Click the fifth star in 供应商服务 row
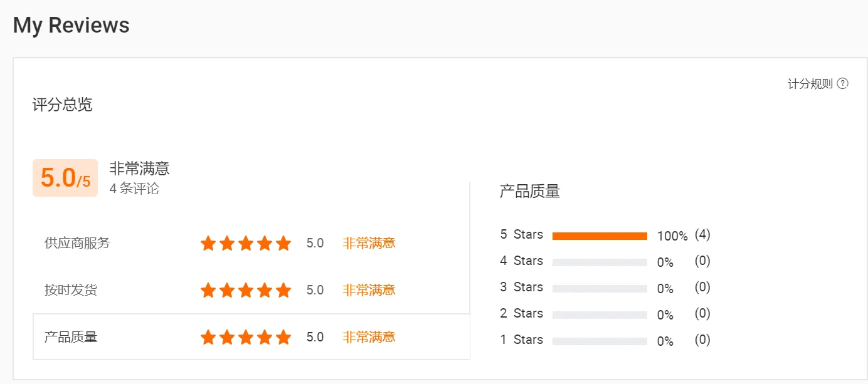This screenshot has height=384, width=868. pyautogui.click(x=283, y=243)
